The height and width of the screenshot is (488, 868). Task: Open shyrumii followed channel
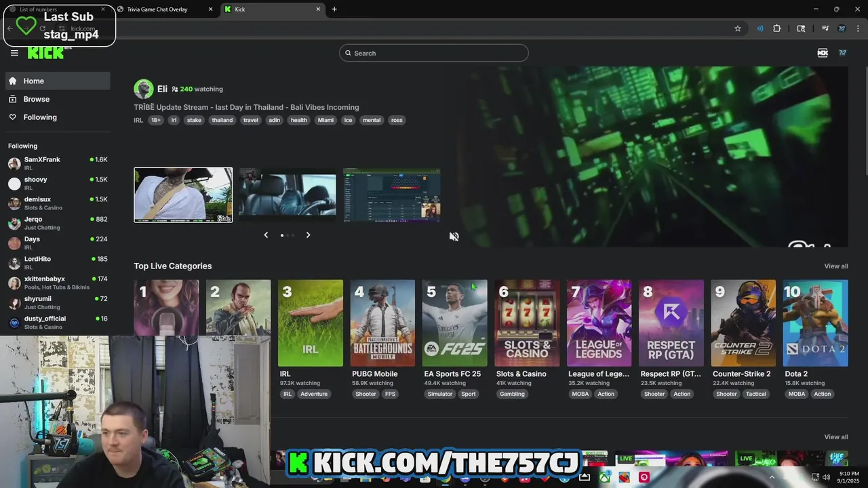tap(58, 302)
